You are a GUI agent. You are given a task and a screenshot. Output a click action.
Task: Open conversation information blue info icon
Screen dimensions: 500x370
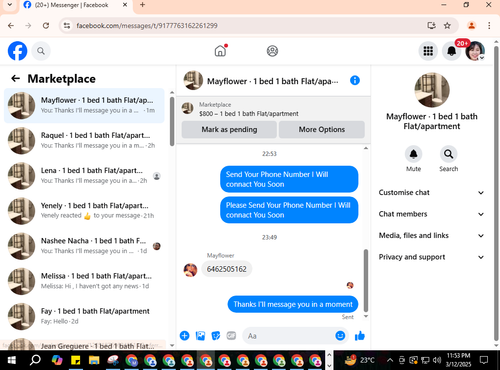[x=355, y=80]
